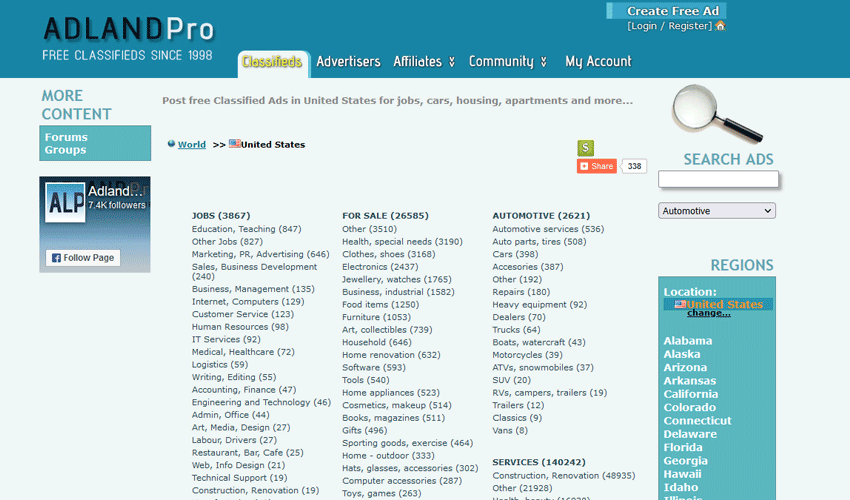The height and width of the screenshot is (500, 850).
Task: Click the US flag in Location box
Action: (680, 304)
